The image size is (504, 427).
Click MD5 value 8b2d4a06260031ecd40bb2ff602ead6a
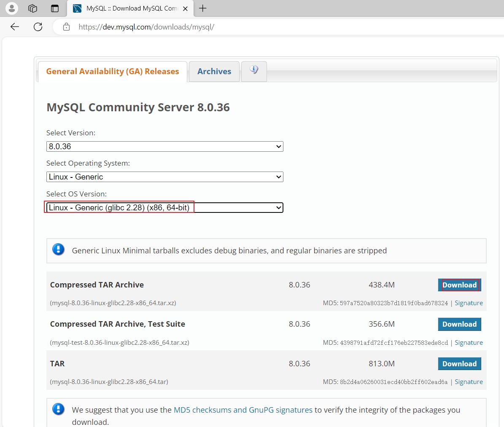pyautogui.click(x=394, y=382)
